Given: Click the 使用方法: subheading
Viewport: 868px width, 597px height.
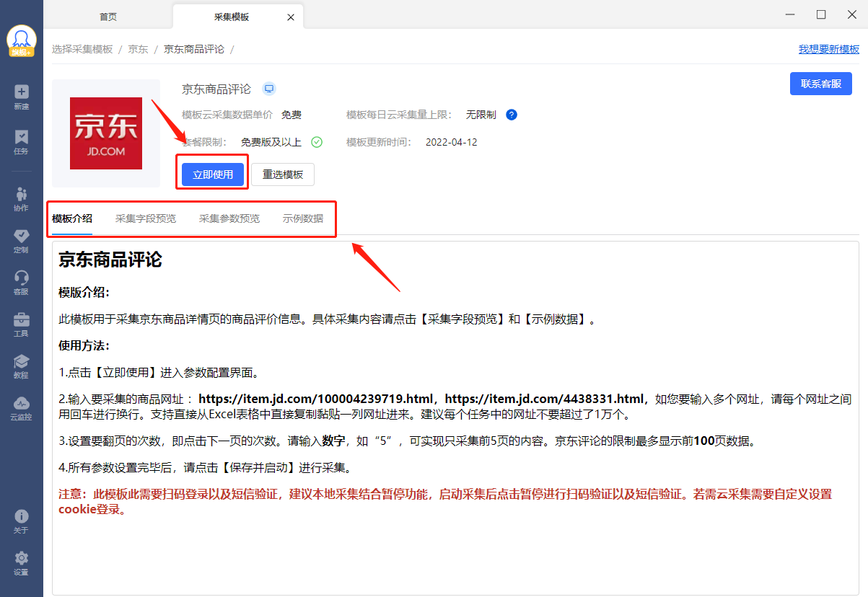Looking at the screenshot, I should pos(84,346).
